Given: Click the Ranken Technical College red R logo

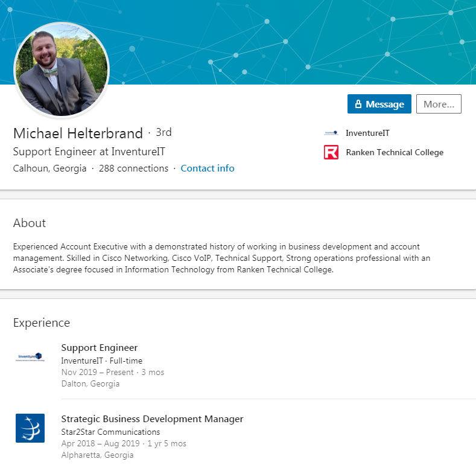Looking at the screenshot, I should 331,152.
